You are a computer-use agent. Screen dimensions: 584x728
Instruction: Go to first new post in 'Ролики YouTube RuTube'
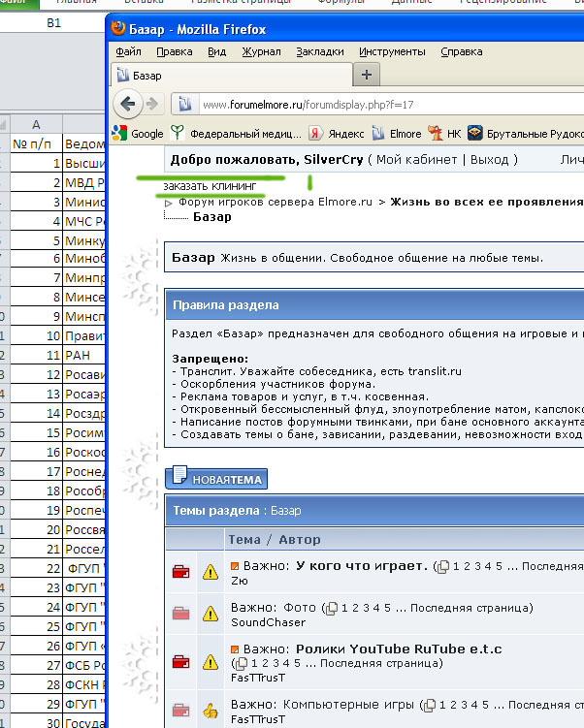[x=235, y=649]
